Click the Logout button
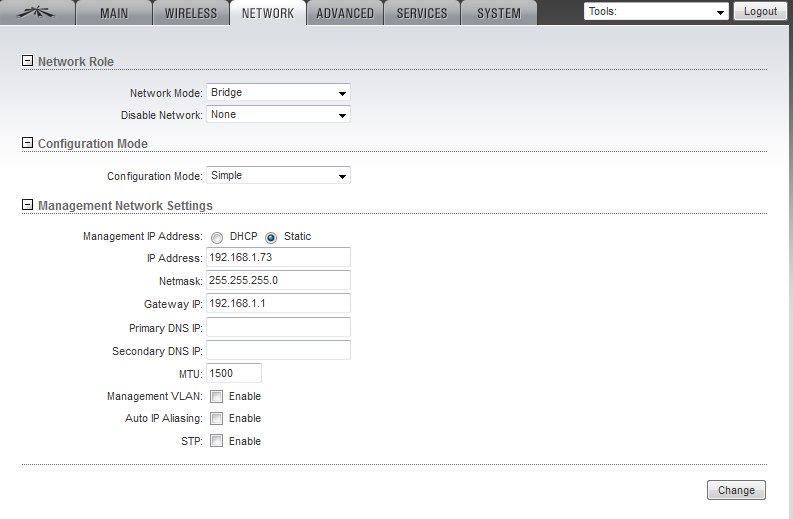793x519 pixels. (760, 11)
